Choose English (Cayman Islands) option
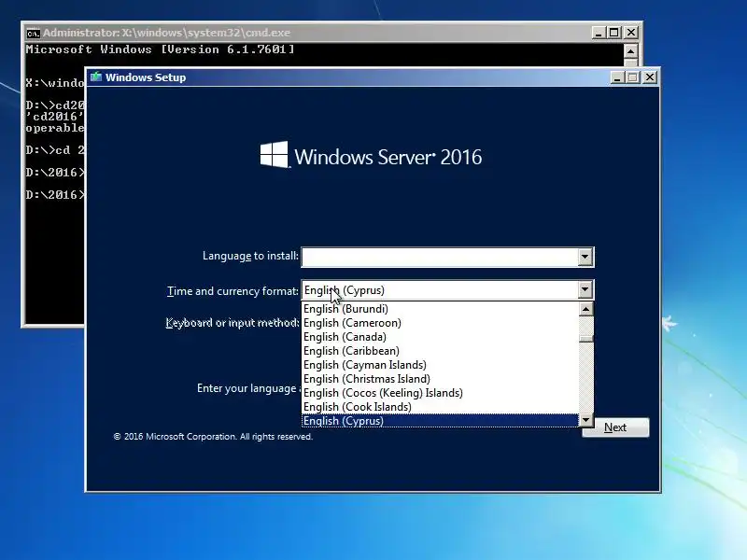Image resolution: width=747 pixels, height=560 pixels. [441, 365]
